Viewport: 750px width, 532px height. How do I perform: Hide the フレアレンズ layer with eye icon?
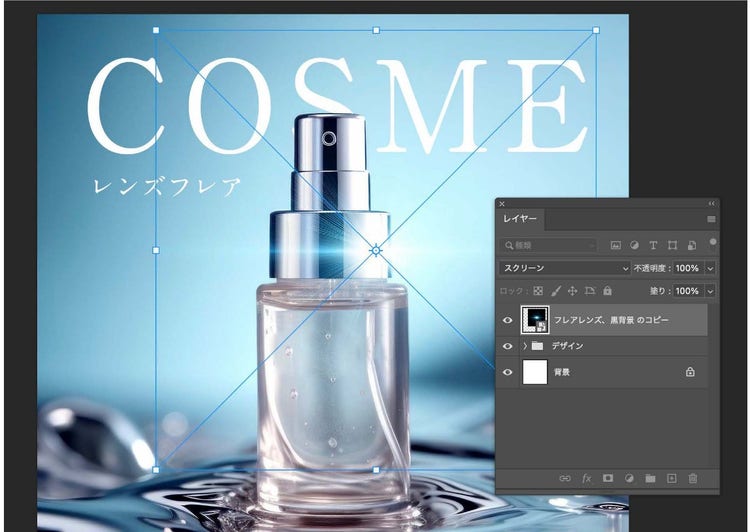508,320
